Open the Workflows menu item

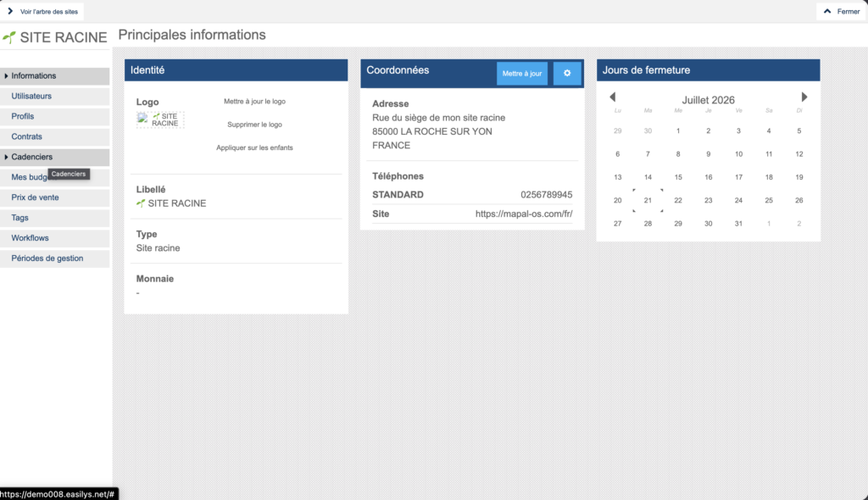pos(55,238)
